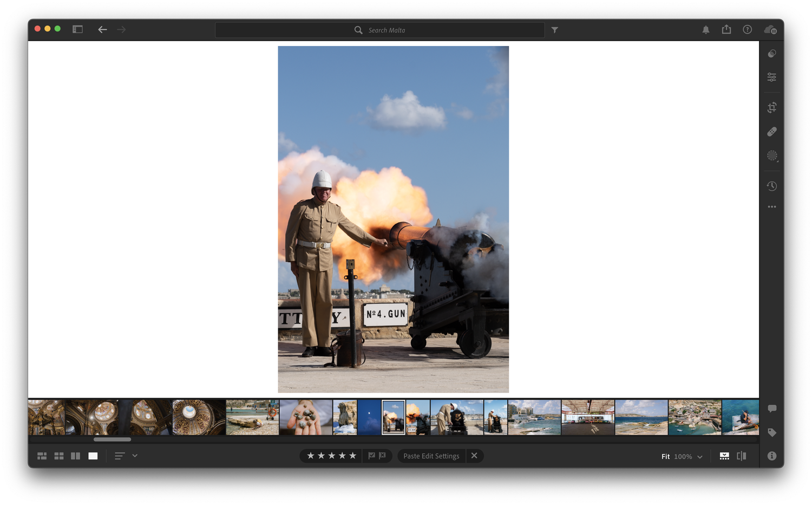Toggle show original view

(742, 456)
